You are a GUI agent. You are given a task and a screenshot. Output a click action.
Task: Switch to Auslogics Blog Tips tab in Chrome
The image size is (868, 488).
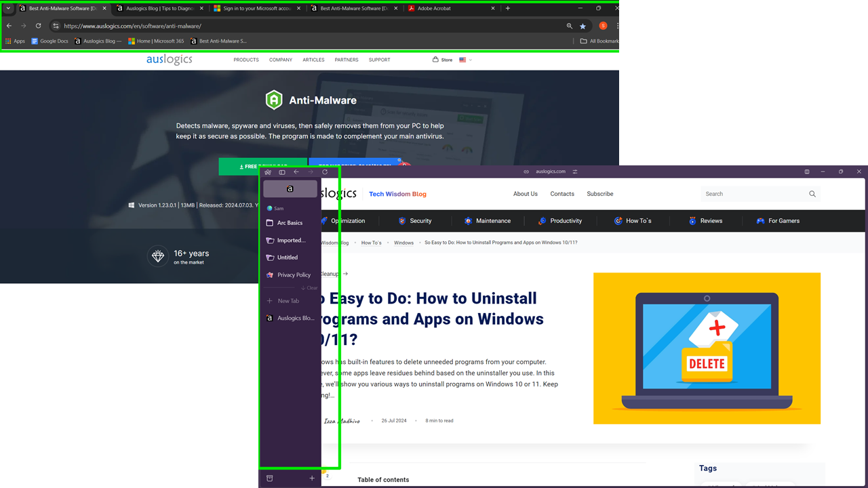pyautogui.click(x=160, y=8)
